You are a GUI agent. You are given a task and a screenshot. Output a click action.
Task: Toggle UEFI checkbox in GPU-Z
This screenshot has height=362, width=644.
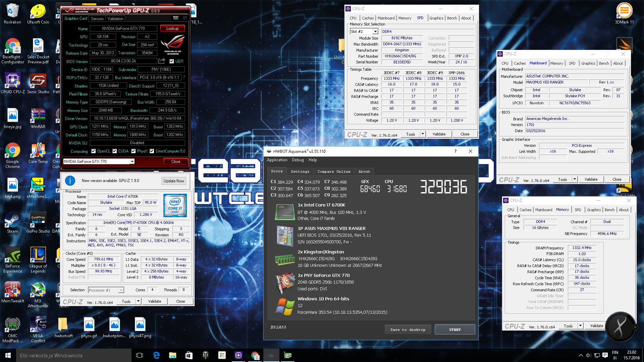pos(172,61)
